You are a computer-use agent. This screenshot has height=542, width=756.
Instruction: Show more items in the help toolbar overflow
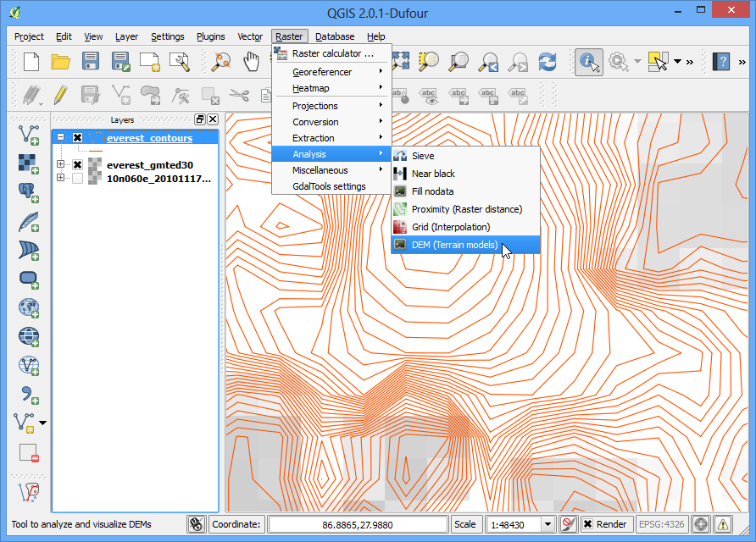[x=742, y=62]
